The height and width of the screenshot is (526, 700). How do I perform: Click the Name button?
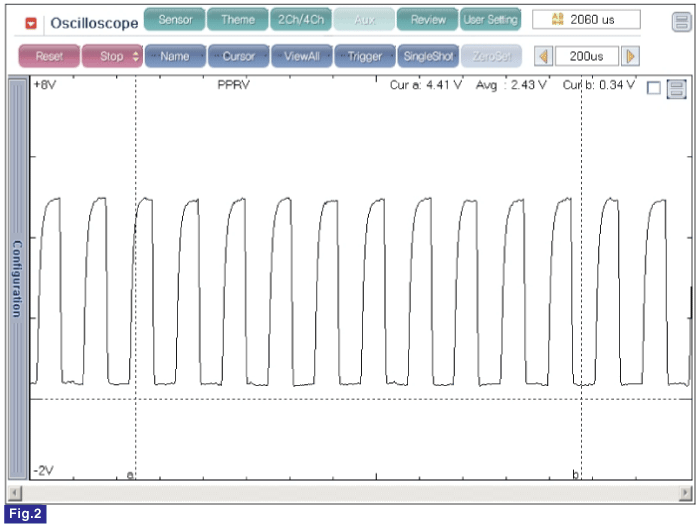click(x=175, y=56)
